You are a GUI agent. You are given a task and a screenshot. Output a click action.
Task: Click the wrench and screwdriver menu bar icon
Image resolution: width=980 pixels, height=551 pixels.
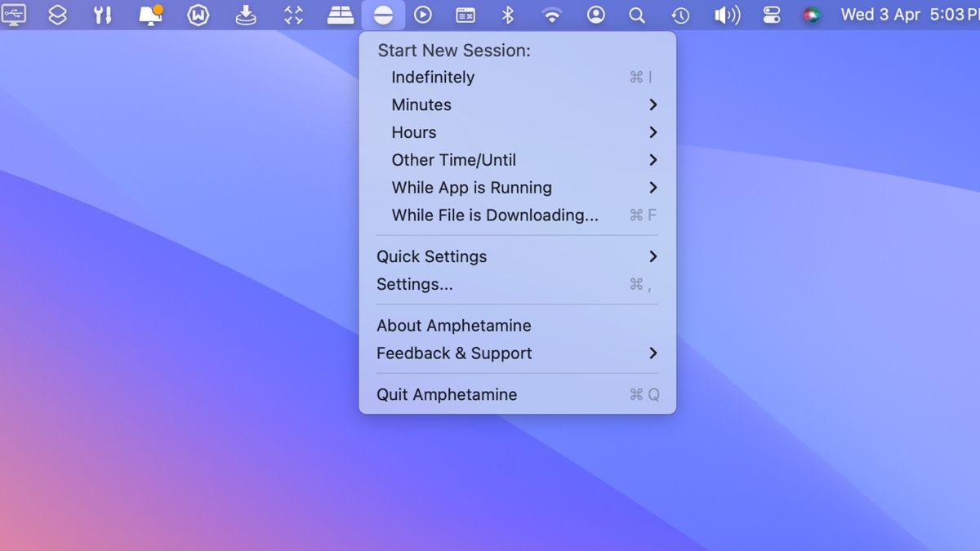(103, 15)
